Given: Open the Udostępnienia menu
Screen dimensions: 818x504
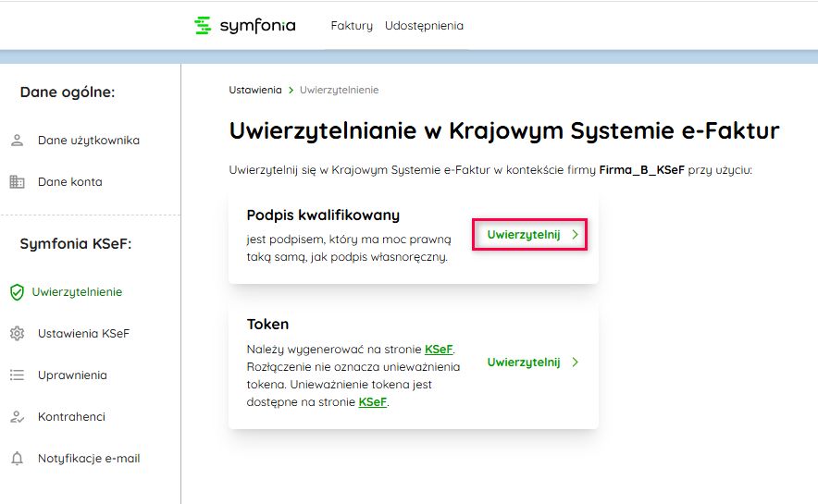Looking at the screenshot, I should (x=424, y=26).
